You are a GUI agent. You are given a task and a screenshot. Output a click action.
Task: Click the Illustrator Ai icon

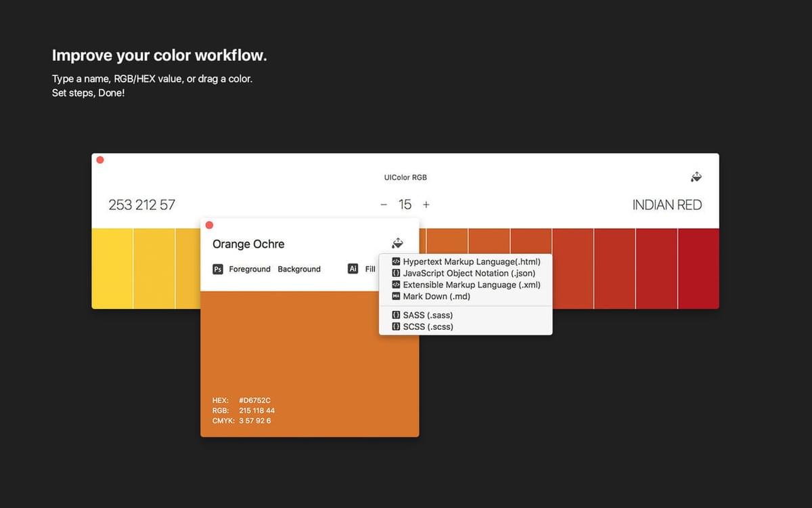tap(353, 269)
